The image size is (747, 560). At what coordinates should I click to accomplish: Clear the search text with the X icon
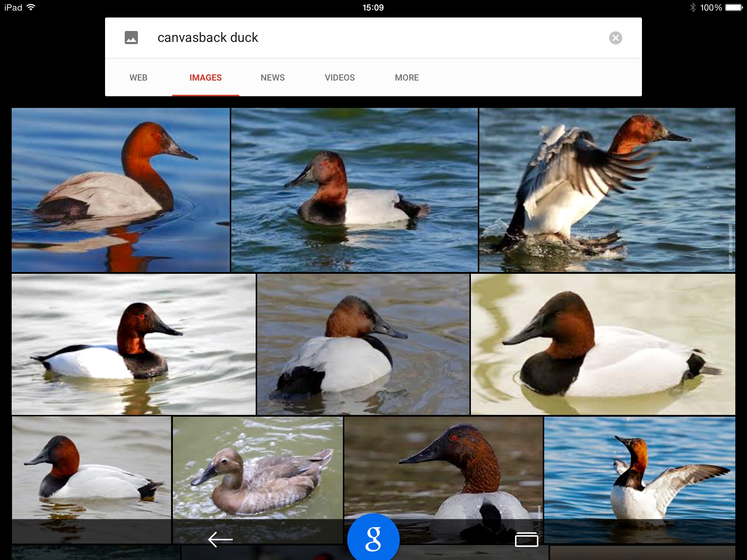click(615, 38)
